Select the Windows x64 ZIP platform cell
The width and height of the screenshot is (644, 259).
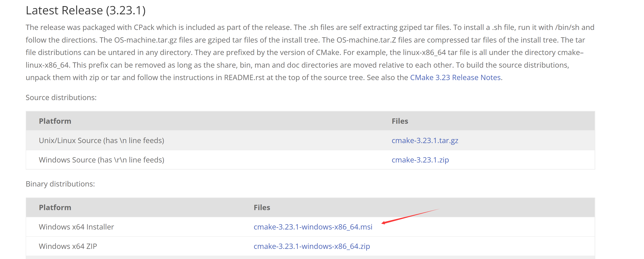pos(68,246)
